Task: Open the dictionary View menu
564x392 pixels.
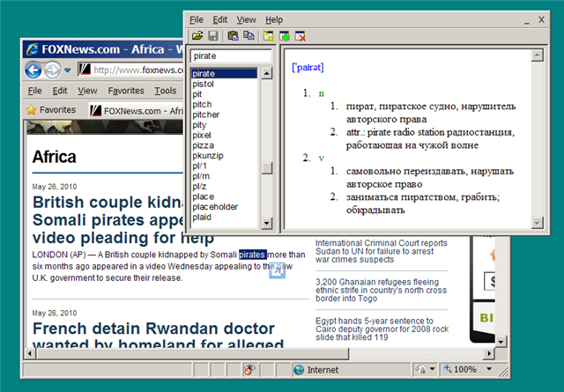Action: coord(247,19)
